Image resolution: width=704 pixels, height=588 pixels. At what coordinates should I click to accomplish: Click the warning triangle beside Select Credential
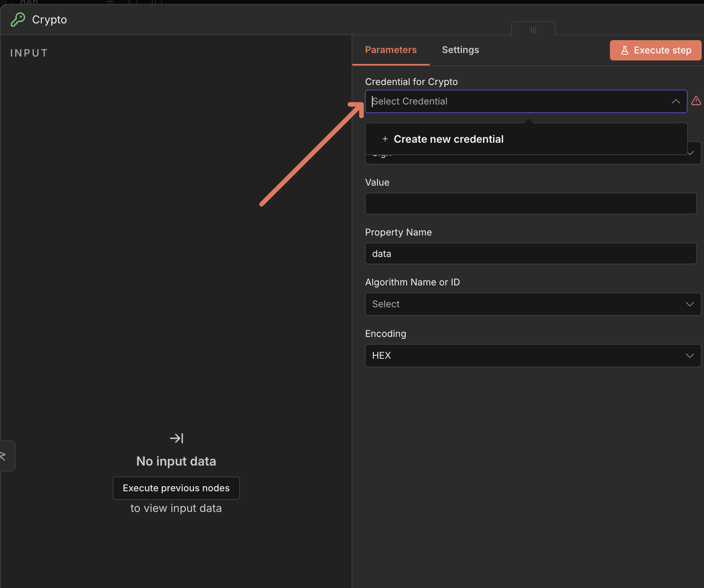pyautogui.click(x=697, y=101)
